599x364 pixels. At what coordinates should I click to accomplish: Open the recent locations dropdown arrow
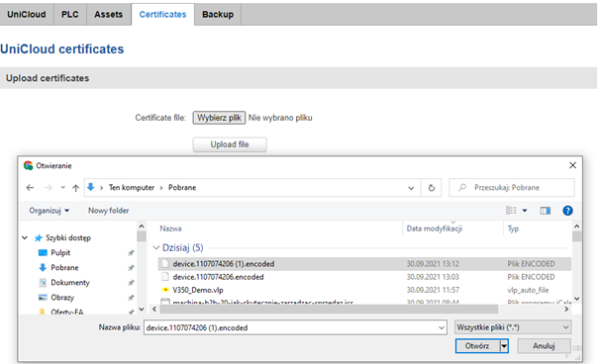[x=63, y=187]
